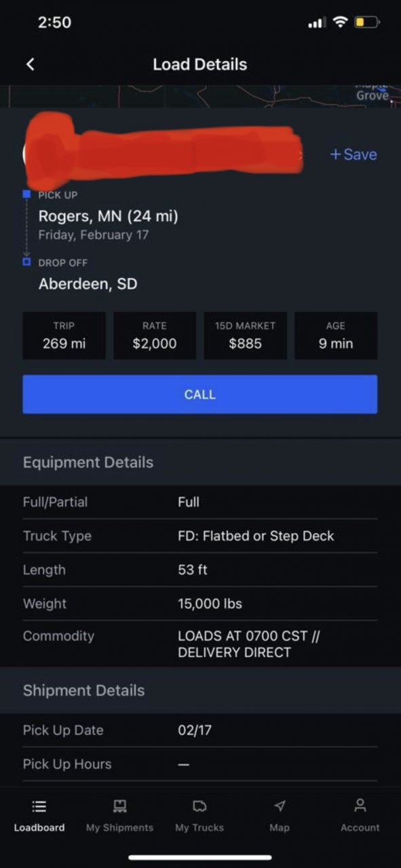Image resolution: width=401 pixels, height=868 pixels.
Task: Tap the Rogers, MN pickup location
Action: (108, 216)
